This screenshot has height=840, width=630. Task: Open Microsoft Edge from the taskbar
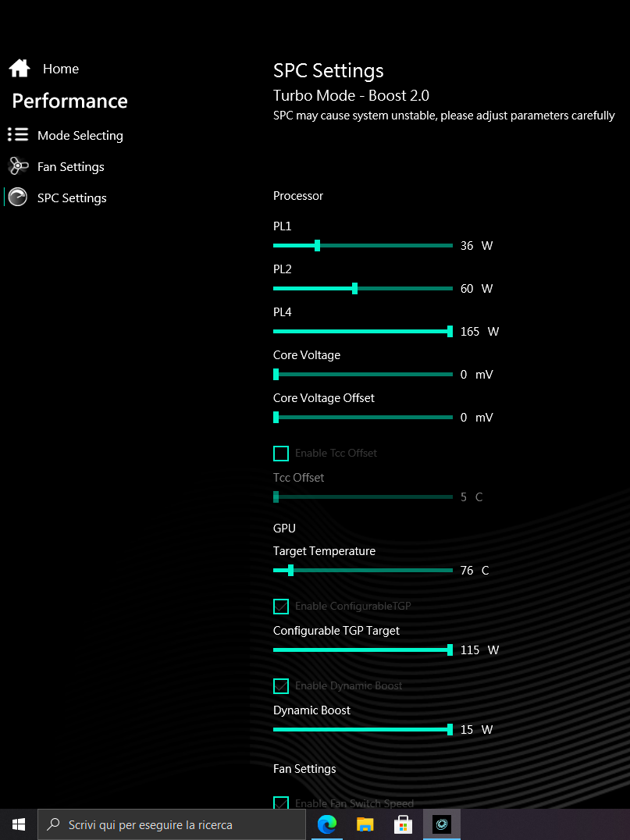pyautogui.click(x=327, y=824)
